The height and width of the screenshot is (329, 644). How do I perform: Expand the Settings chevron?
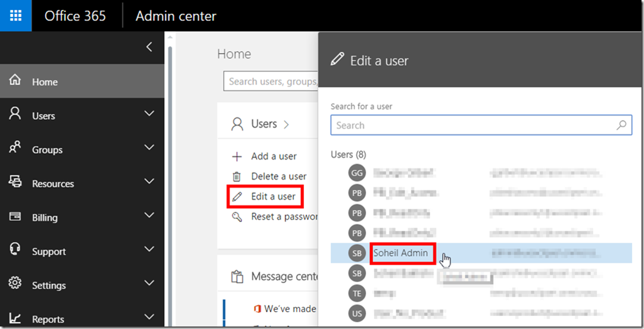[x=149, y=283]
